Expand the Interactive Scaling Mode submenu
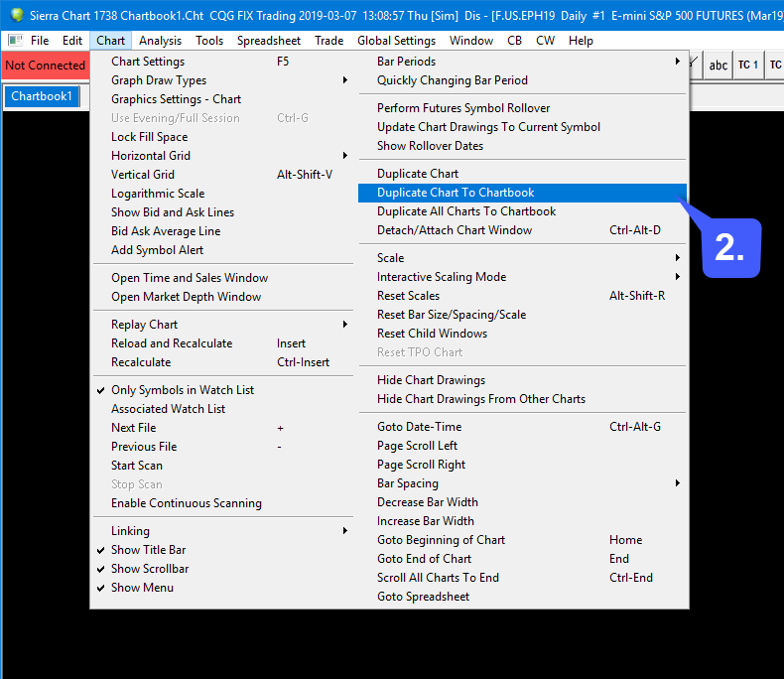This screenshot has height=679, width=784. pos(522,277)
